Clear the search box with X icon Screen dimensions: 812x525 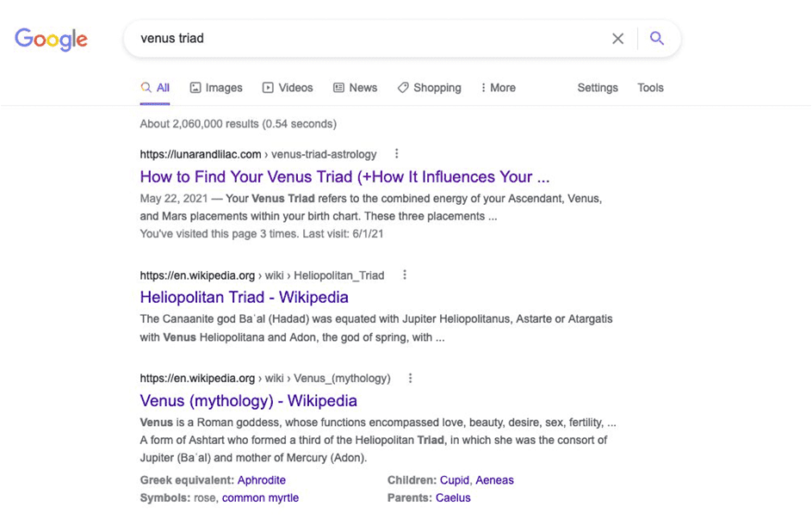tap(617, 39)
